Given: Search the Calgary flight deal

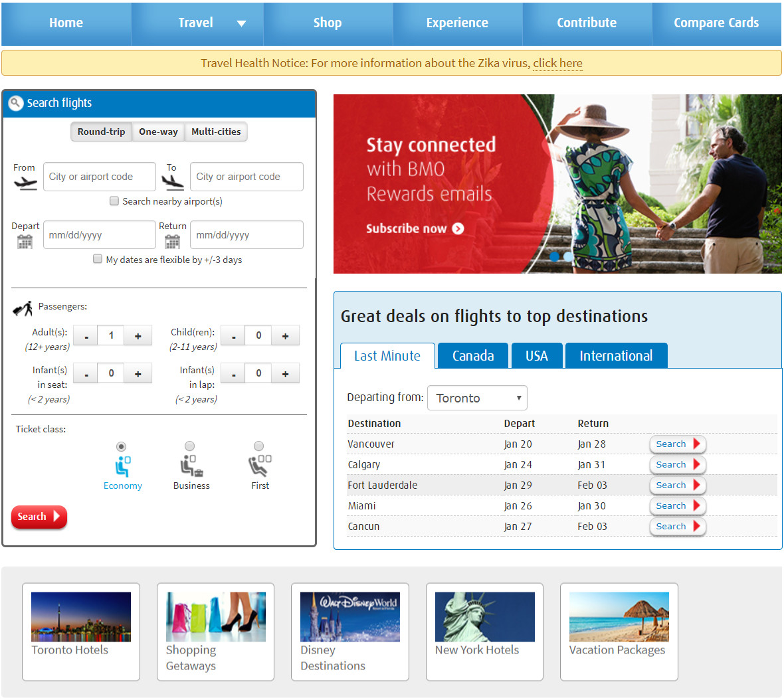Looking at the screenshot, I should click(x=678, y=465).
